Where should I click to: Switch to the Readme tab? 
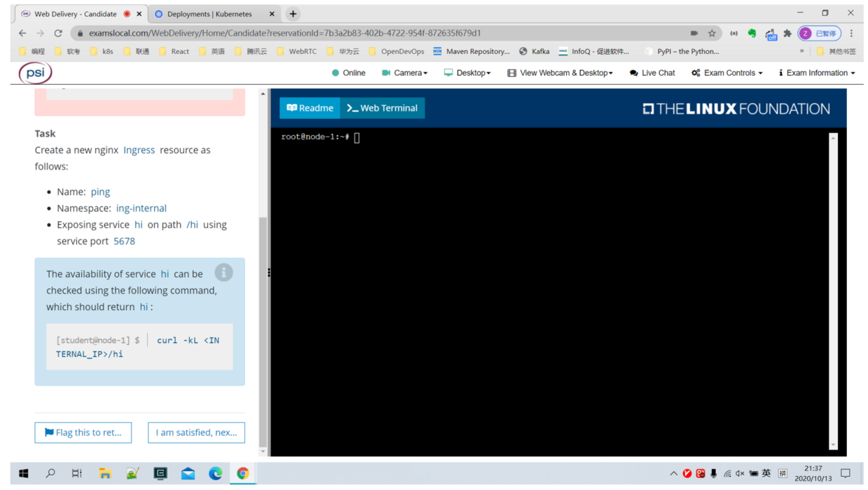tap(310, 108)
